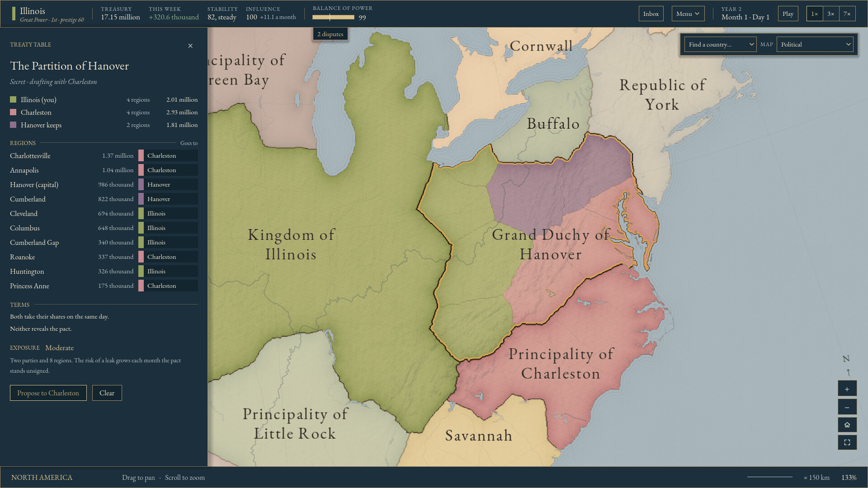Open the 2 disputes tag

[x=330, y=34]
